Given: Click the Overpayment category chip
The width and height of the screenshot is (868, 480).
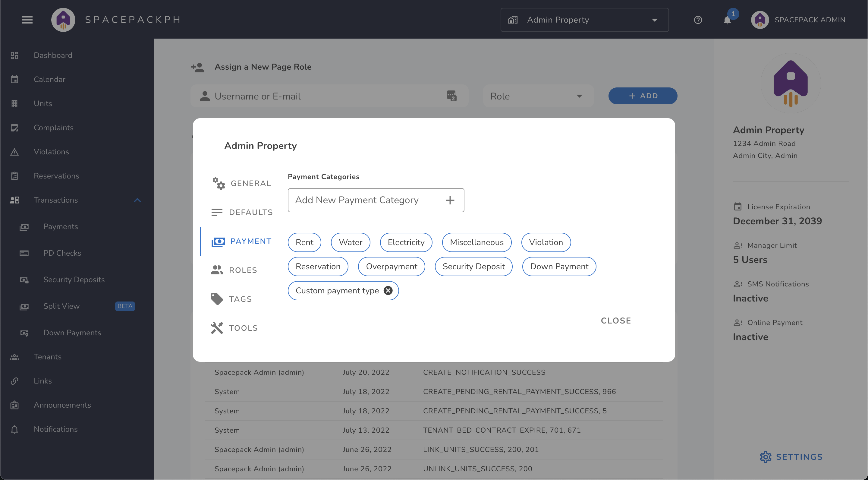Looking at the screenshot, I should pos(391,267).
